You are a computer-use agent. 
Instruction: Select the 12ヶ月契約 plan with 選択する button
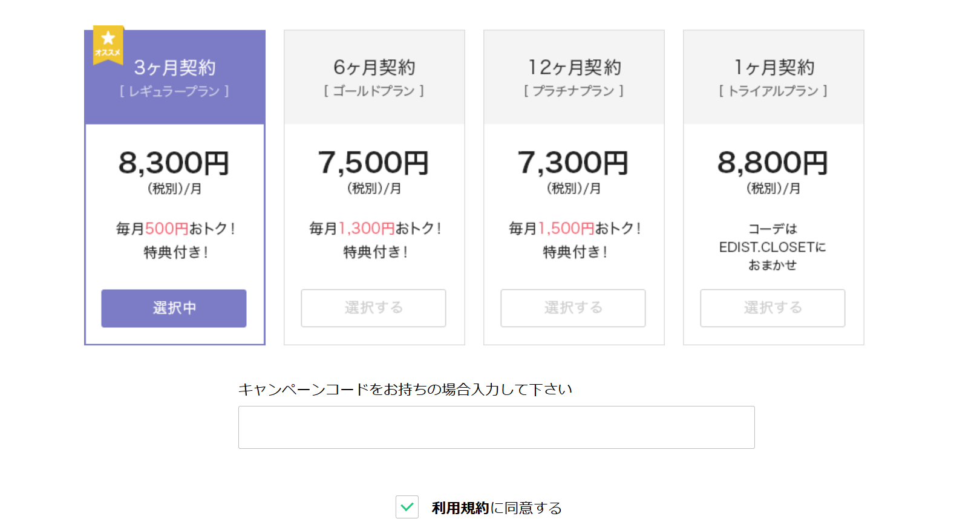(573, 308)
